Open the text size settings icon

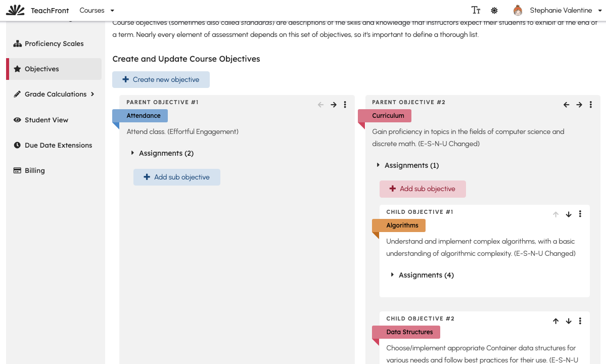[x=476, y=11]
